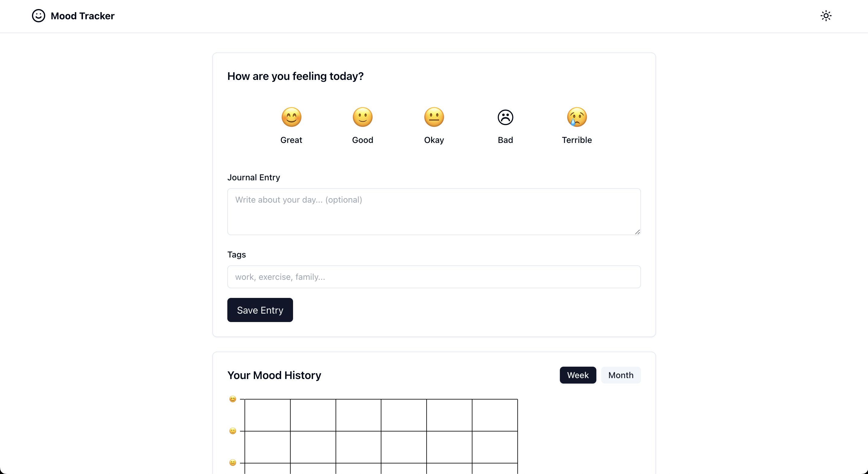Screen dimensions: 868x474
Task: Click the How are you feeling today heading
Action: (295, 77)
